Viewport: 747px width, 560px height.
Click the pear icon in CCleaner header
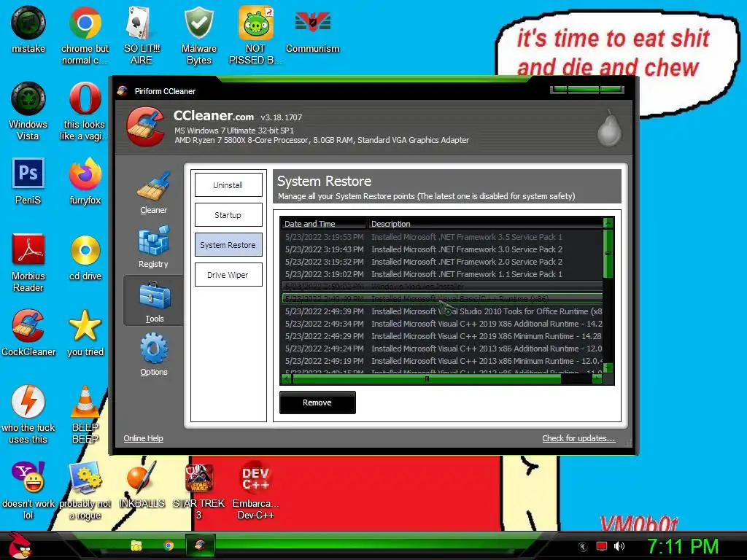tap(610, 128)
